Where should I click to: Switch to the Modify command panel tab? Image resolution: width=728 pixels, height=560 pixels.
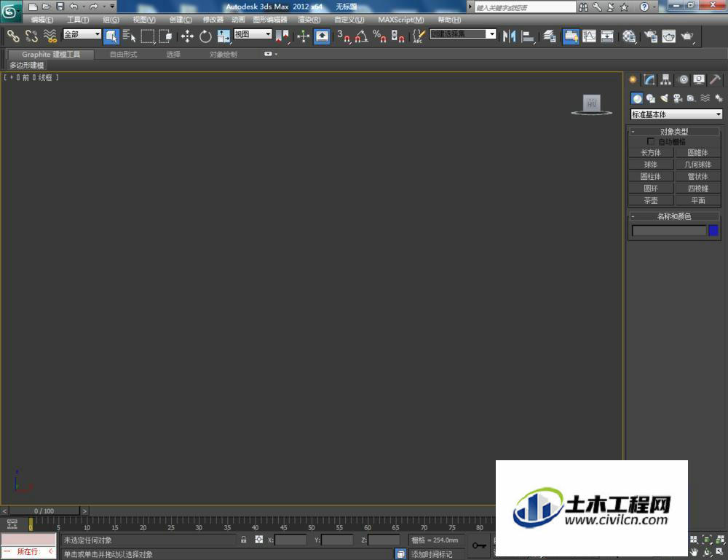(x=649, y=80)
